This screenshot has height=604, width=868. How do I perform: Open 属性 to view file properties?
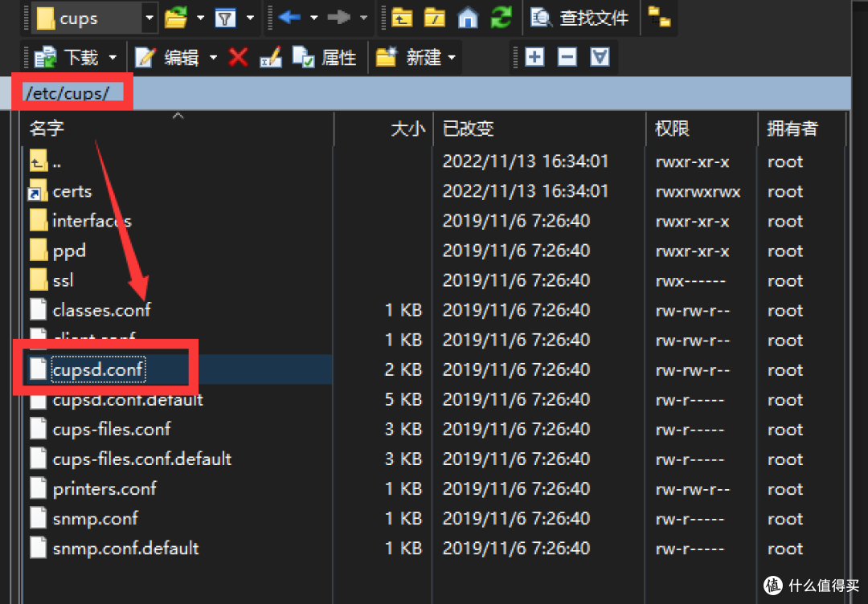point(338,57)
